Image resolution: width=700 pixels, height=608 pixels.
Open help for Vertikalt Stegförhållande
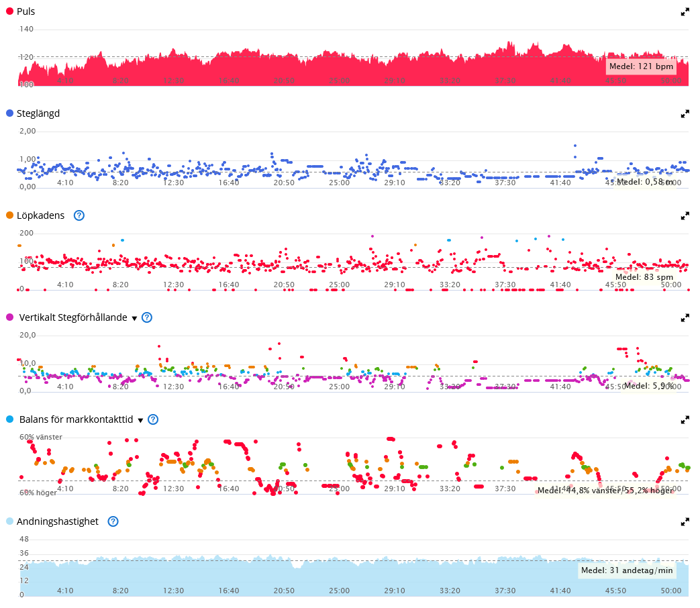147,317
